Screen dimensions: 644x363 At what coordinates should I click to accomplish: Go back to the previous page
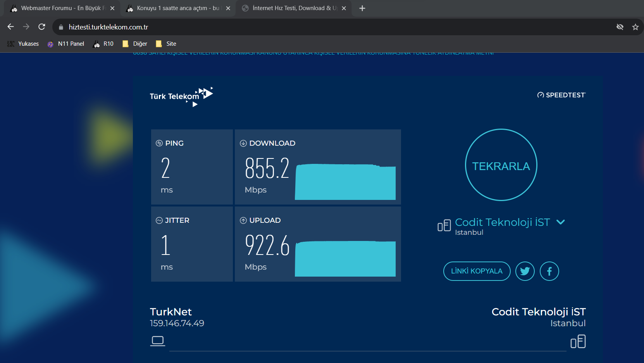click(x=11, y=27)
